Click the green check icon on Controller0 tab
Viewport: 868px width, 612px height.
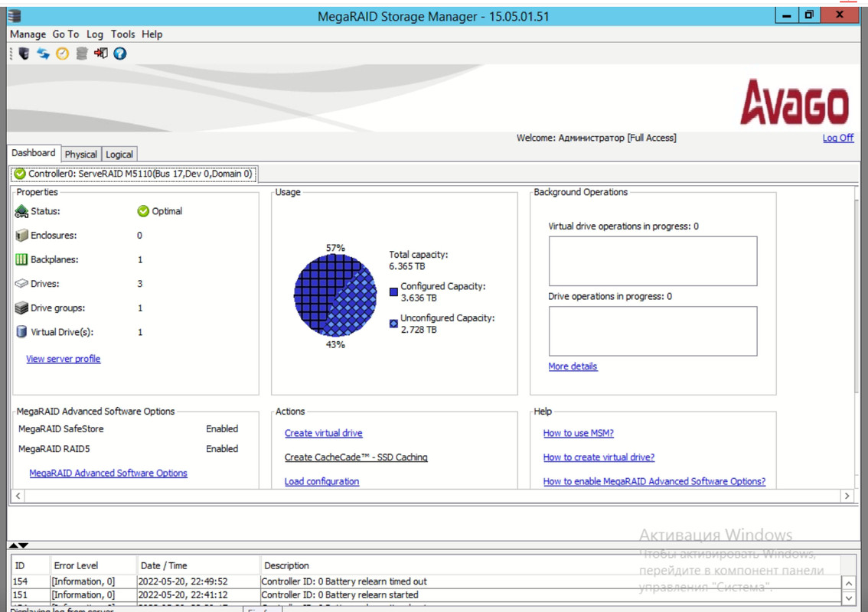coord(20,174)
